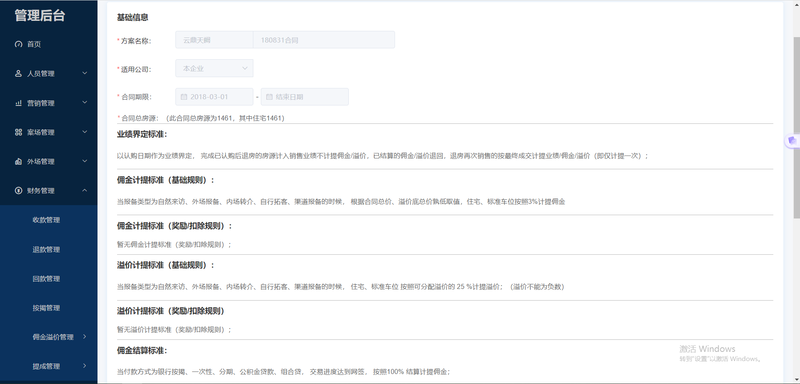Viewport: 800px width, 384px height.
Task: Click 溢价计提标准（基础规则） heading
Action: tap(166, 265)
